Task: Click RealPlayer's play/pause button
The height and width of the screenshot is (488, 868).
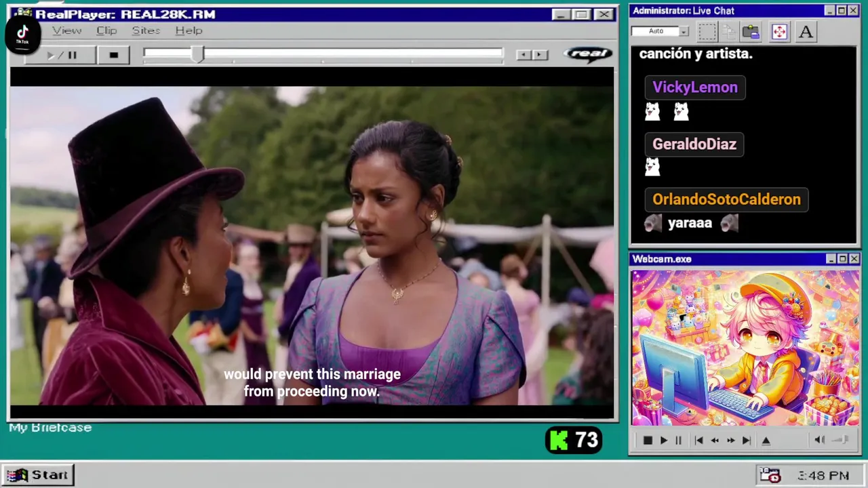Action: [61, 55]
